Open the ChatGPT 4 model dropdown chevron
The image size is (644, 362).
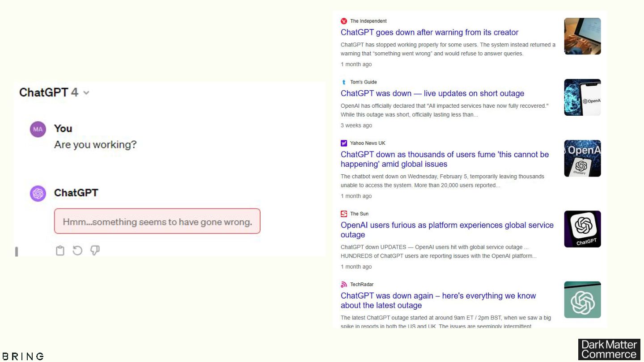(86, 93)
